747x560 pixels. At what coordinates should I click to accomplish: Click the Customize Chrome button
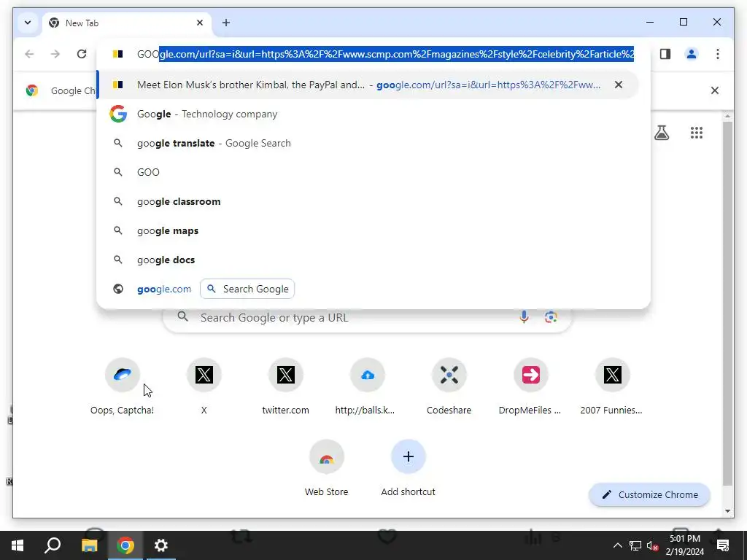coord(650,495)
